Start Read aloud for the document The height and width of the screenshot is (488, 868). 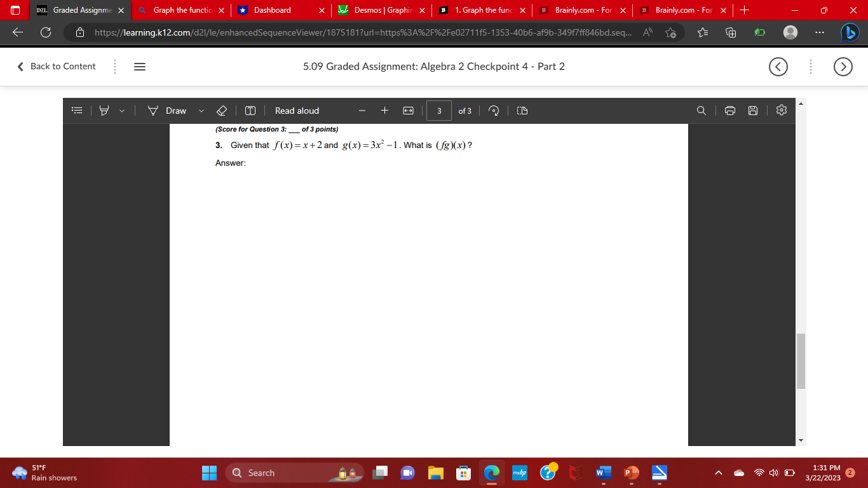296,111
